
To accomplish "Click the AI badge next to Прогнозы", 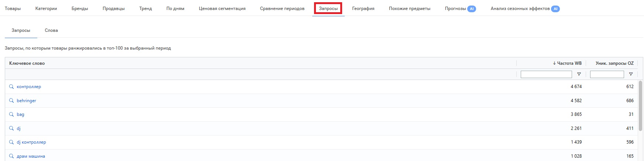I will coord(471,9).
